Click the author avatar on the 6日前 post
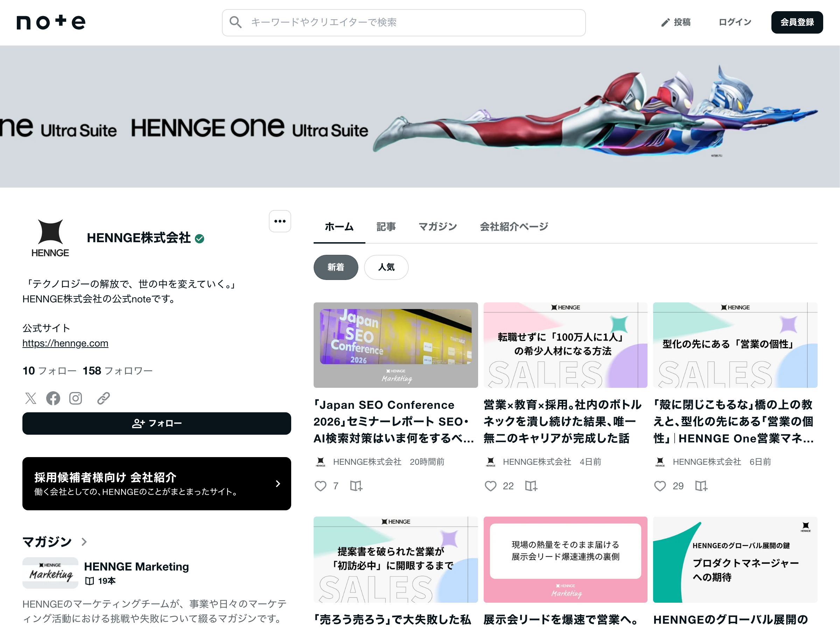Image resolution: width=840 pixels, height=630 pixels. pos(660,461)
